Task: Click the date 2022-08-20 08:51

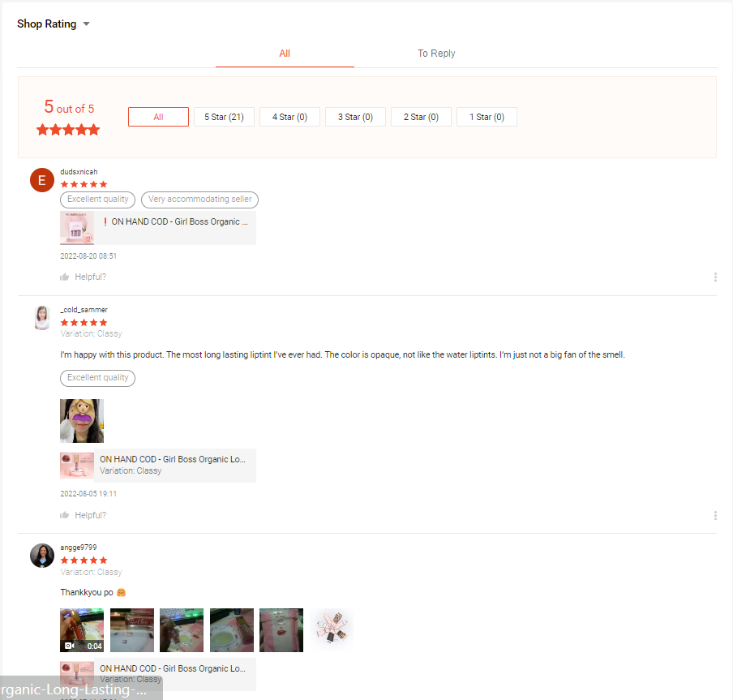Action: pyautogui.click(x=88, y=256)
